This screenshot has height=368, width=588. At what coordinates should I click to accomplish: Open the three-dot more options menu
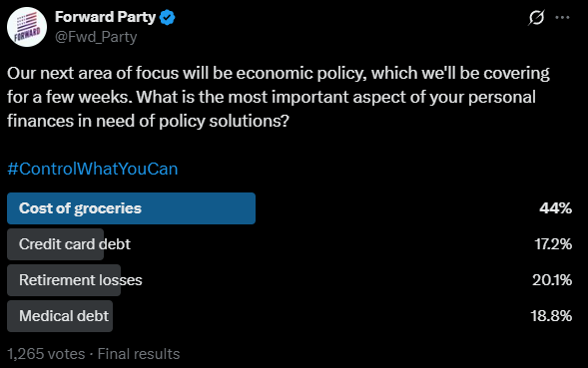click(x=562, y=17)
